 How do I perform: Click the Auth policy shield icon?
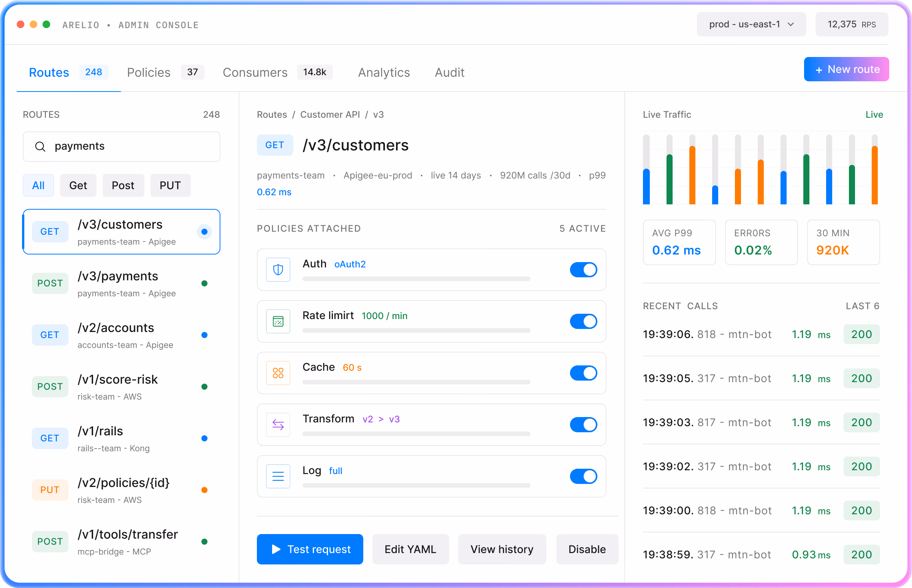pos(278,270)
